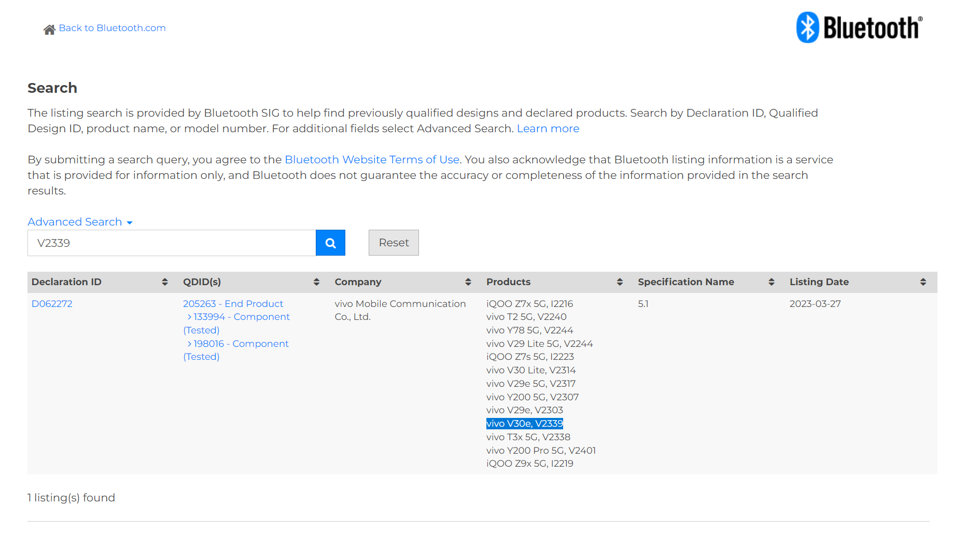Sort by QDID(s) column arrows
Image resolution: width=966 pixels, height=560 pixels.
[316, 282]
